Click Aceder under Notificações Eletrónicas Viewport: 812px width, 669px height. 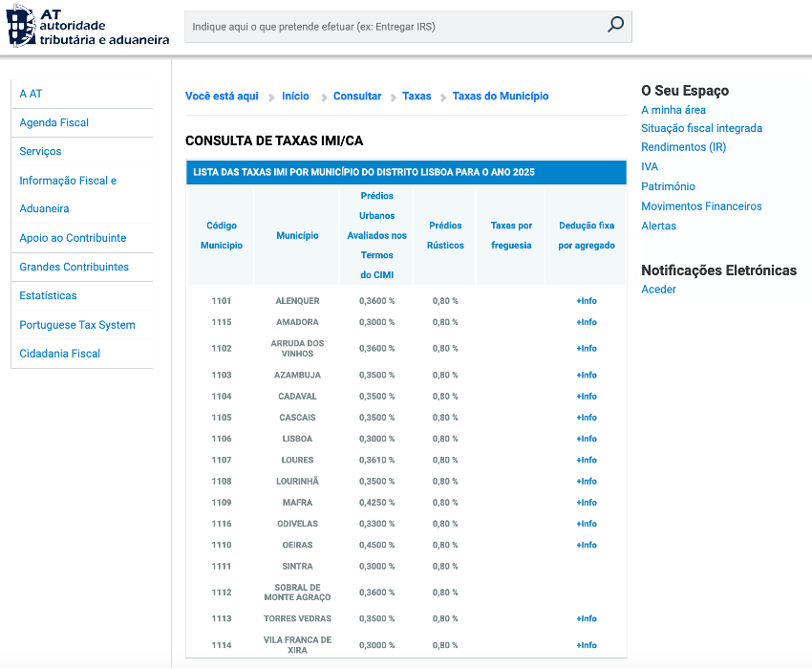click(x=658, y=290)
